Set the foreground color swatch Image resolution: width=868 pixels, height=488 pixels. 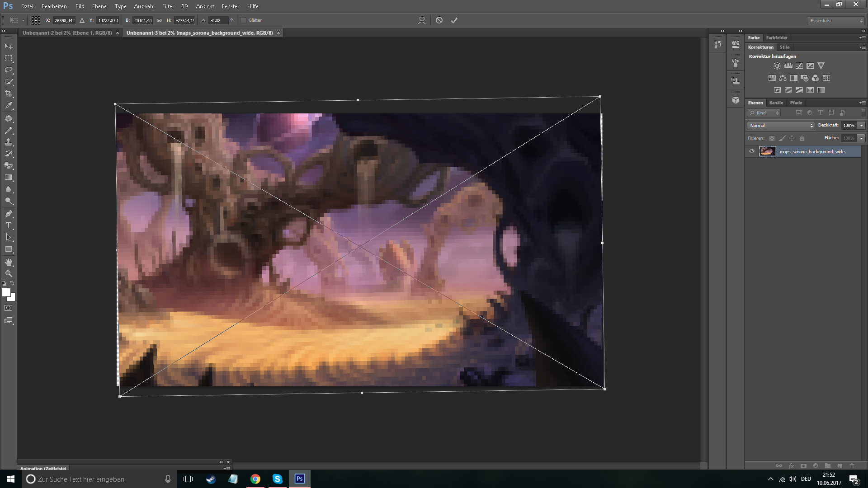(6, 293)
